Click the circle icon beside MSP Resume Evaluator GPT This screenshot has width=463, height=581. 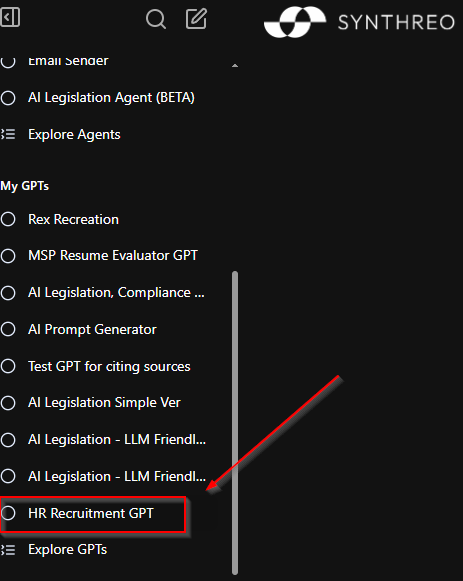coord(8,256)
